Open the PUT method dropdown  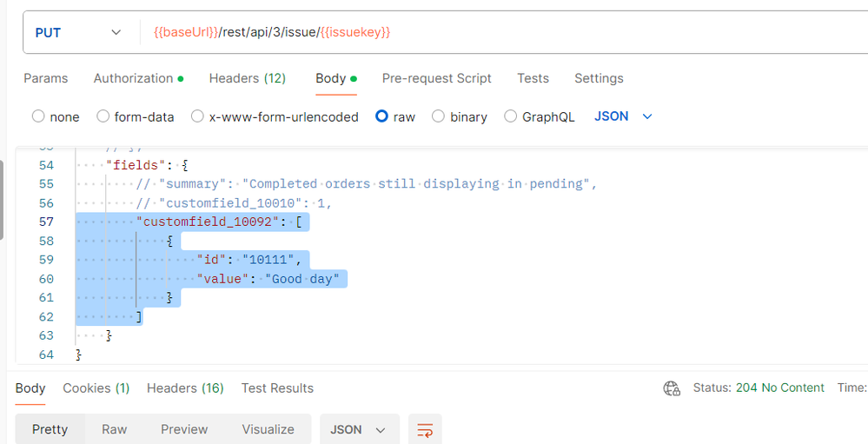pyautogui.click(x=78, y=33)
